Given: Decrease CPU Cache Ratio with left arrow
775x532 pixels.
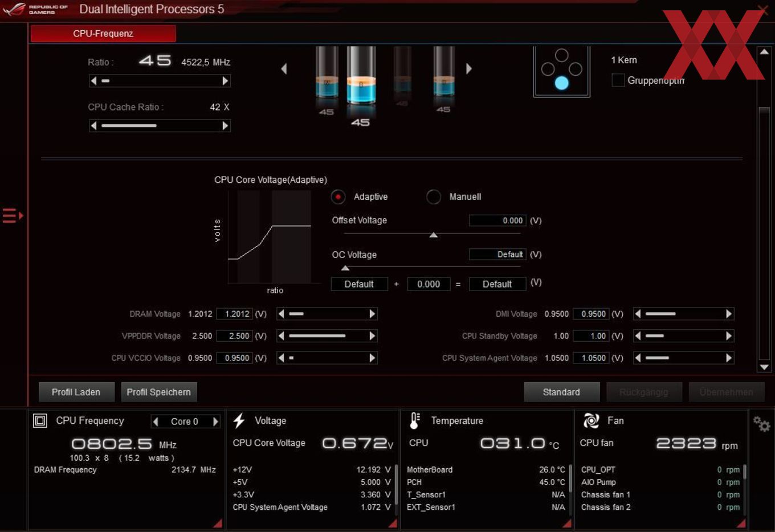Looking at the screenshot, I should coord(93,126).
